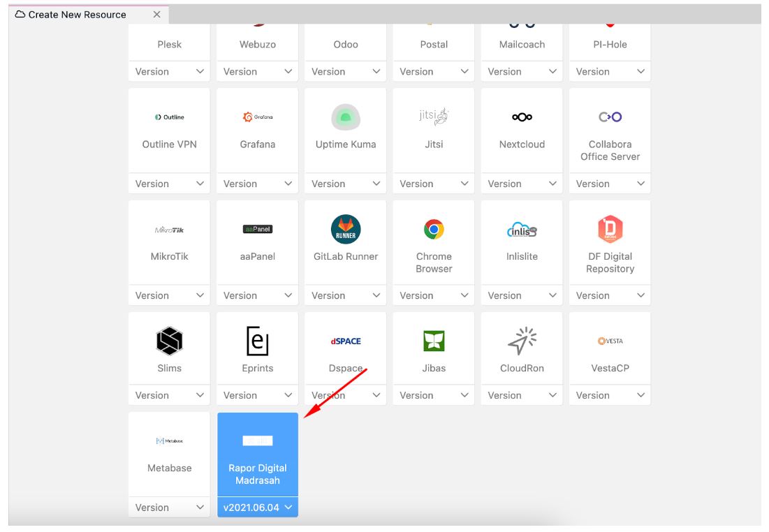The width and height of the screenshot is (769, 532).
Task: Select the Chrome Browser icon
Action: (433, 227)
